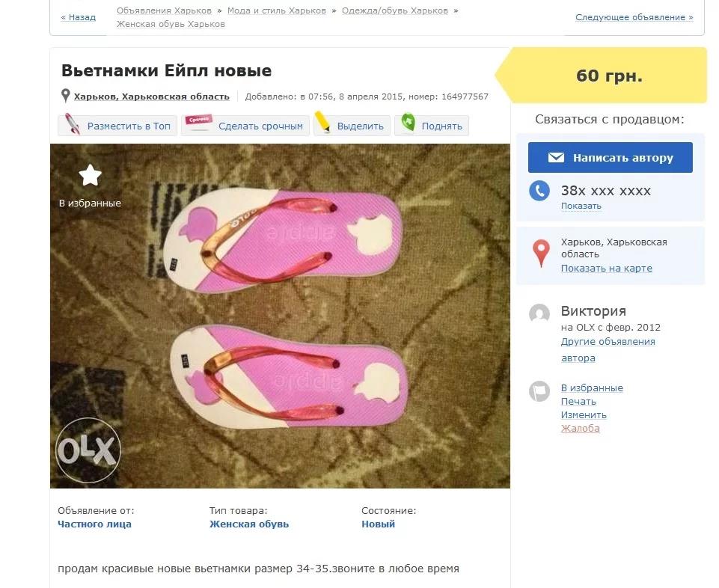Open the pink flip-flops product photo
719x588 pixels.
(x=280, y=316)
